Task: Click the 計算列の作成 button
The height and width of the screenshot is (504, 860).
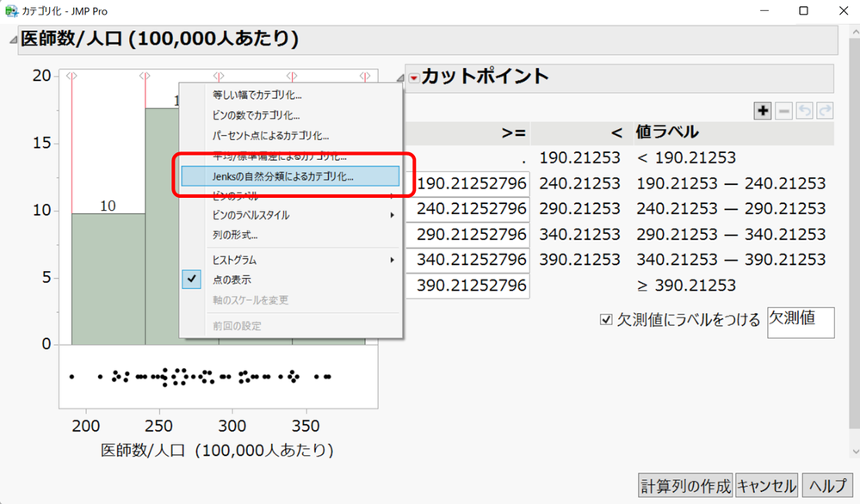Action: (x=685, y=486)
